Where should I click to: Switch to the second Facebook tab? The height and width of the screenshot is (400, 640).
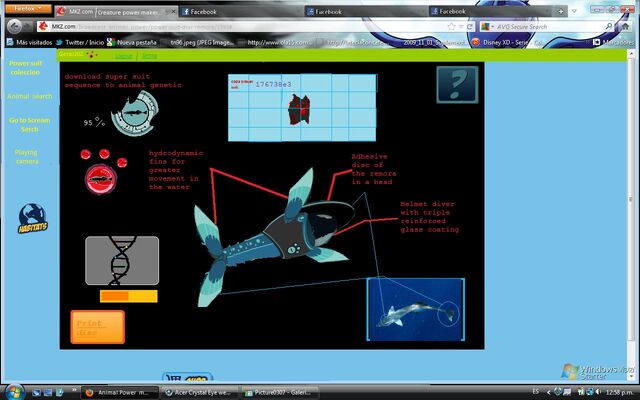[x=366, y=12]
